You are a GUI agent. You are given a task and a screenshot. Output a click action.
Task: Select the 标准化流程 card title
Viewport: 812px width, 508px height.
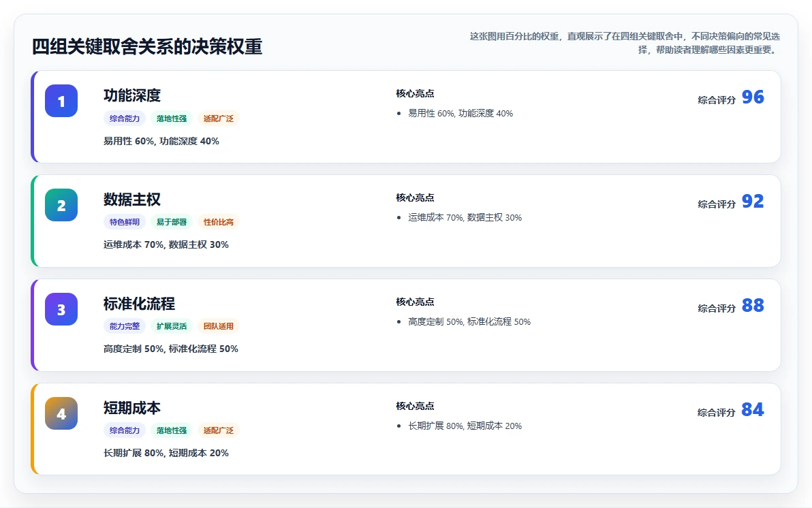(139, 304)
